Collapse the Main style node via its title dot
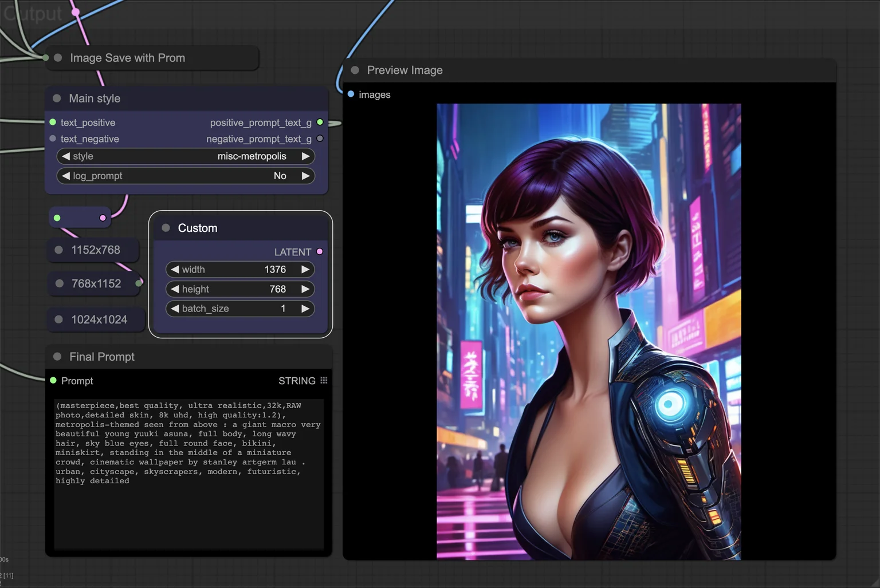The height and width of the screenshot is (588, 880). coord(57,98)
